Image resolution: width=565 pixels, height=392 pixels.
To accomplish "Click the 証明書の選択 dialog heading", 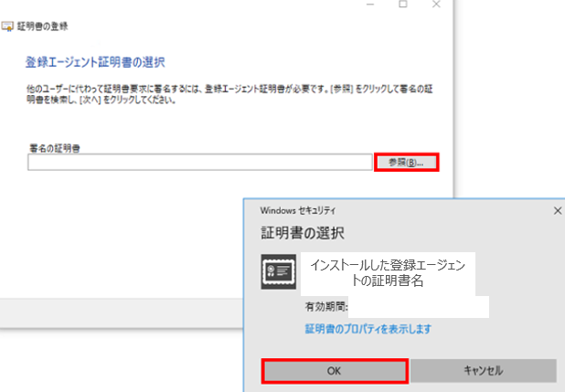I will point(303,233).
